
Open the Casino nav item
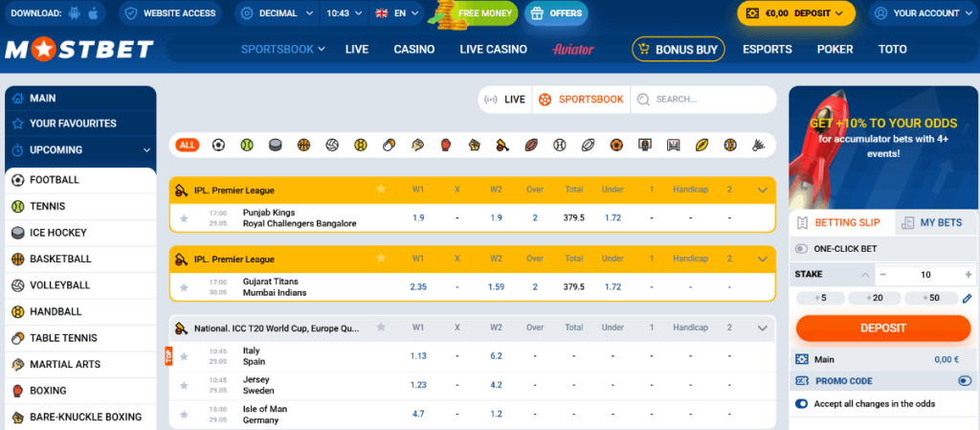click(414, 50)
